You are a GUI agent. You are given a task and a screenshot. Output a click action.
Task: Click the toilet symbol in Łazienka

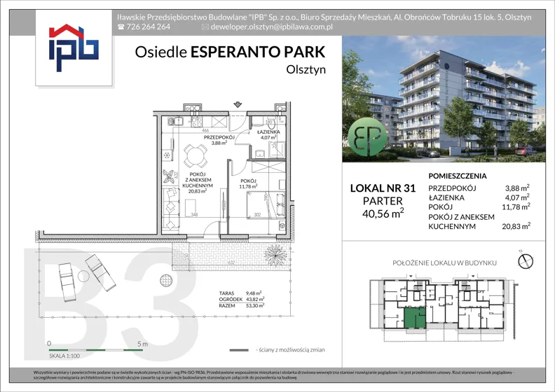pos(270,123)
